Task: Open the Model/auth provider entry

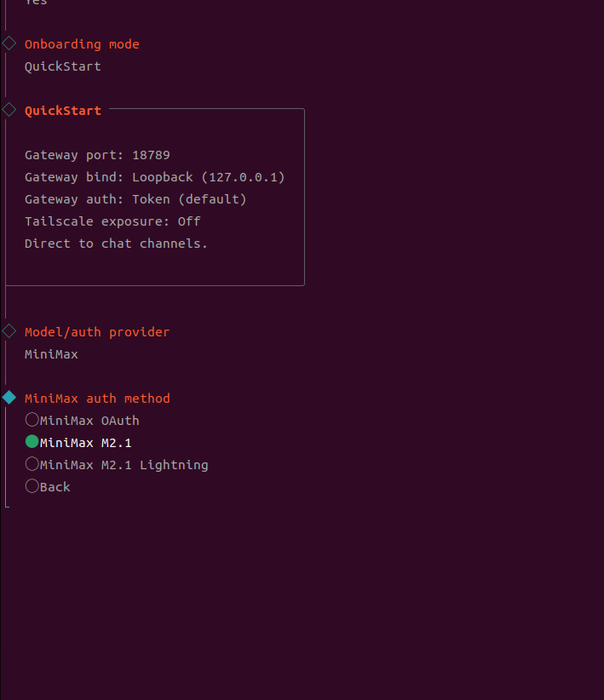Action: tap(96, 331)
